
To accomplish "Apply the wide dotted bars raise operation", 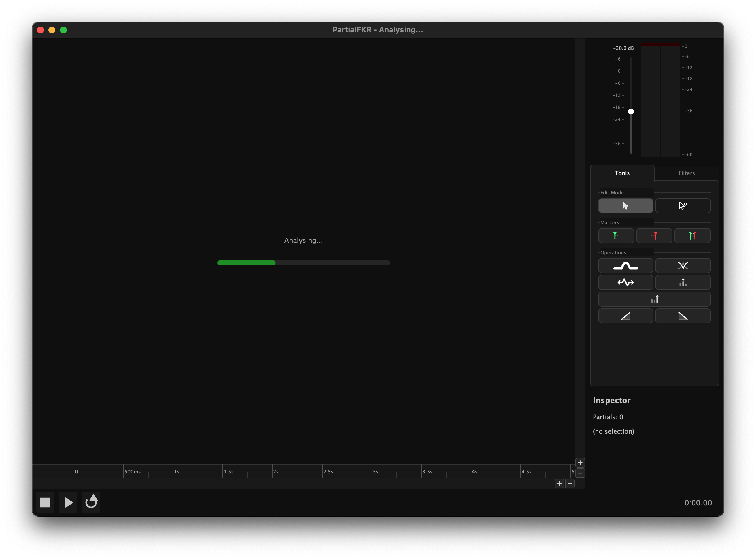I will click(654, 299).
